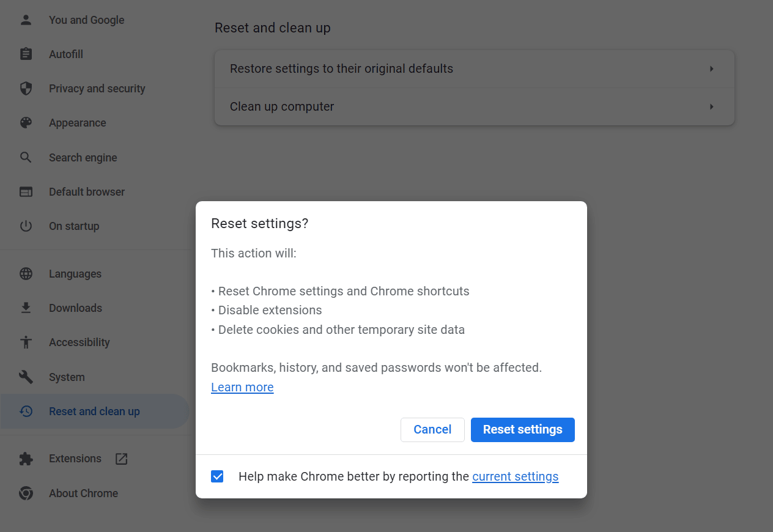Confirm with the Reset settings button
Screen dimensions: 773x532
(522, 429)
